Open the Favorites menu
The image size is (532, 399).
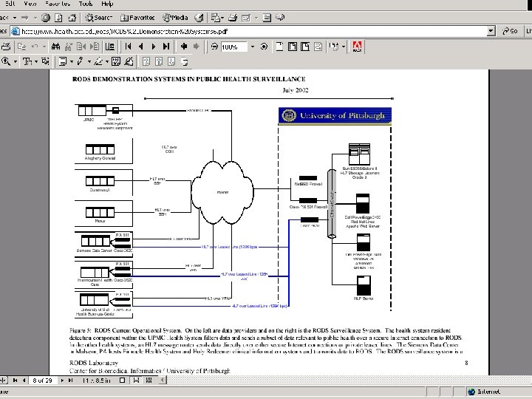tap(58, 4)
